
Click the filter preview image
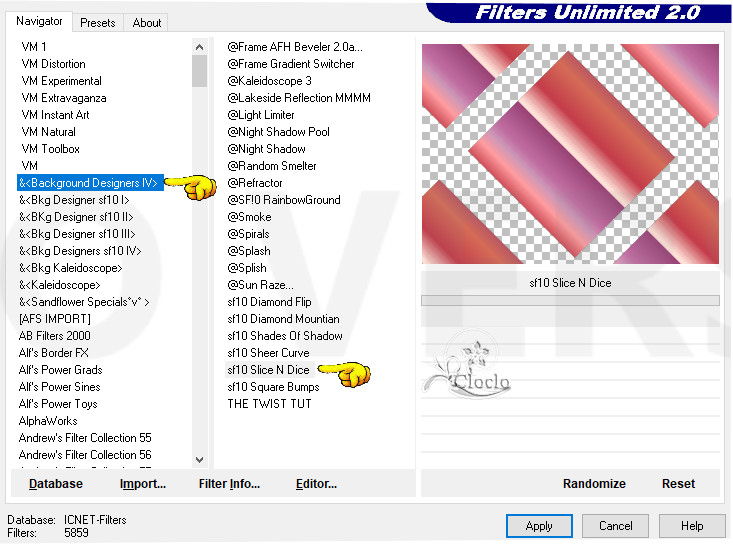click(570, 154)
